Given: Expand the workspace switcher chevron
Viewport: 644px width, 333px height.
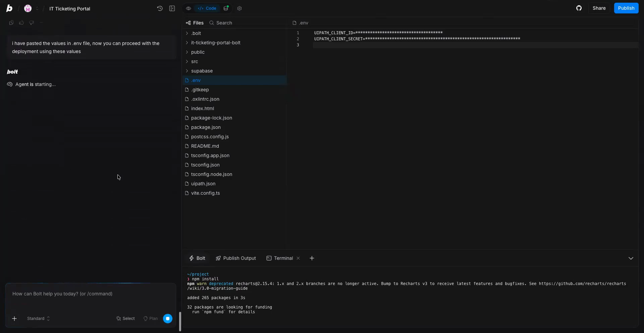Looking at the screenshot, I should tap(37, 8).
